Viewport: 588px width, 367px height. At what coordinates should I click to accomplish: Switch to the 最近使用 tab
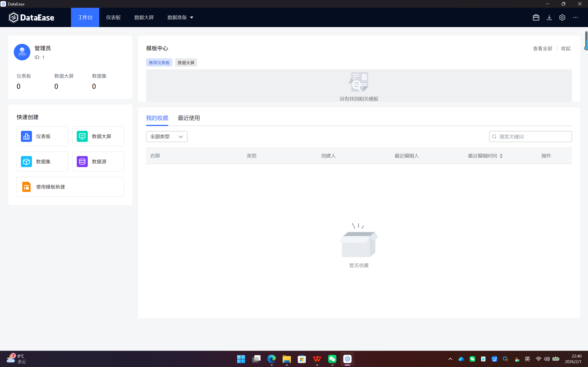(189, 118)
